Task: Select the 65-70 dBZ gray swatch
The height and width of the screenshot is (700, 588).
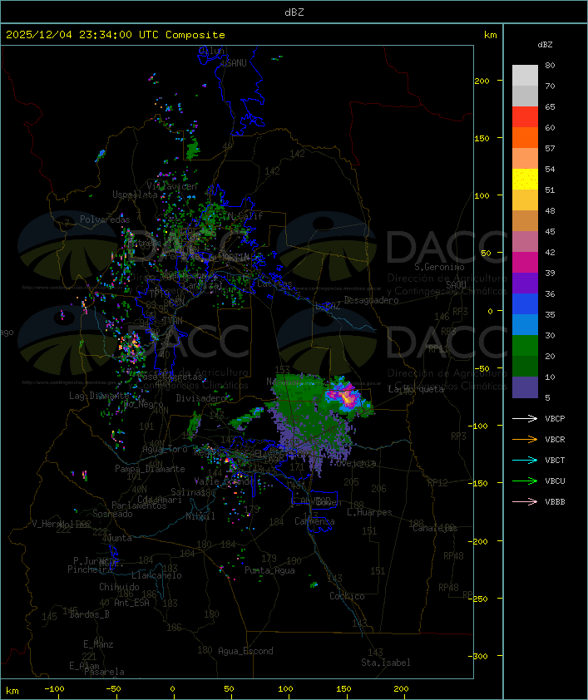Action: [x=525, y=96]
